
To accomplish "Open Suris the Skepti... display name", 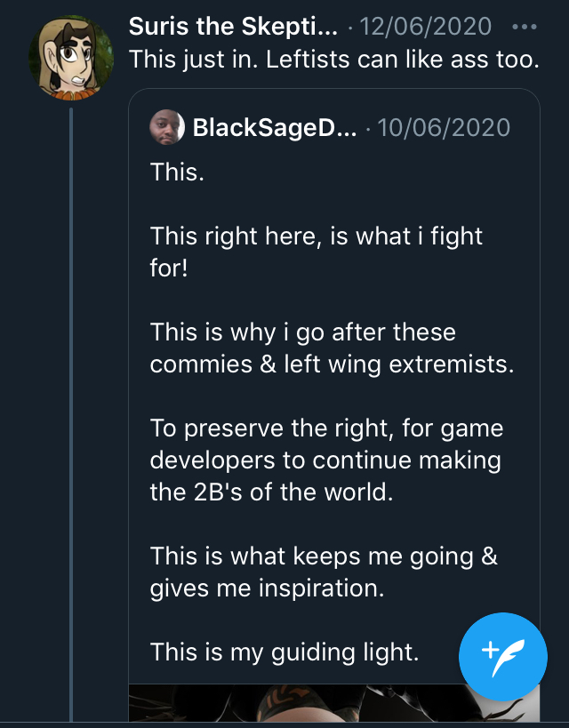I will pos(233,27).
